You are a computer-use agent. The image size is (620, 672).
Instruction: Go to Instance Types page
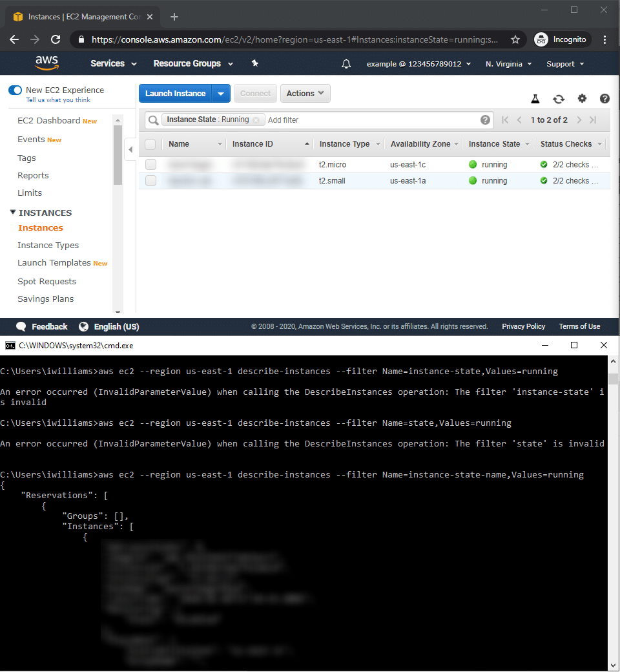click(48, 245)
